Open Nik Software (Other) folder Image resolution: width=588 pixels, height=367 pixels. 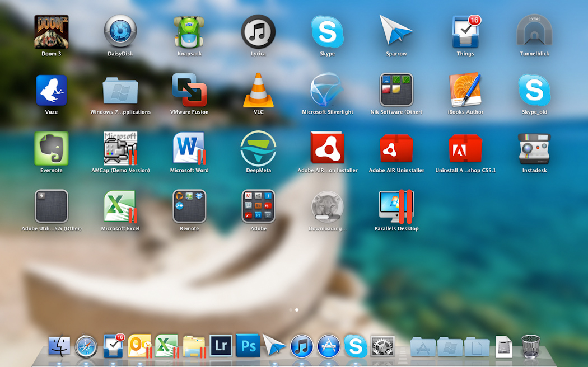[396, 90]
